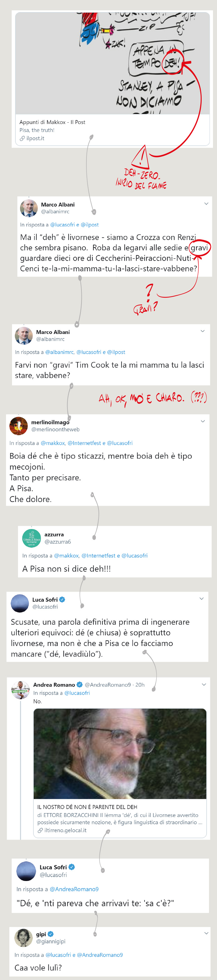Open chevron menu on gipi's tweet

point(206,933)
